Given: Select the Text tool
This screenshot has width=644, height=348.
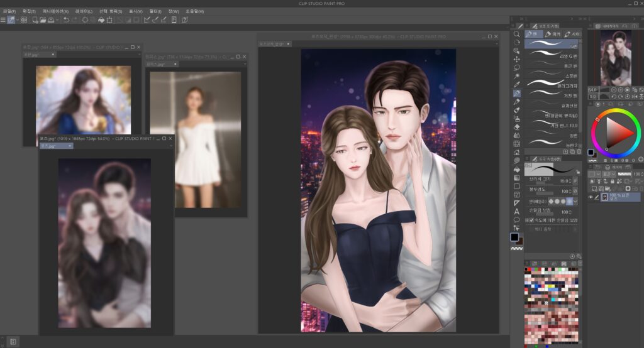Looking at the screenshot, I should [x=516, y=212].
